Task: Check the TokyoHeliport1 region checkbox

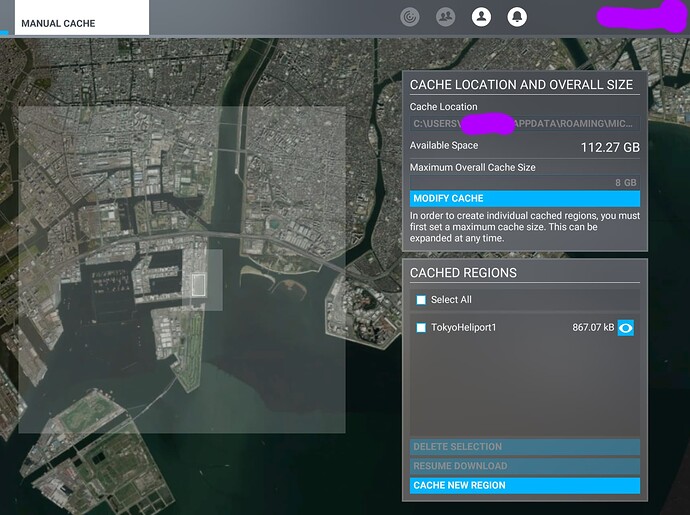Action: pyautogui.click(x=421, y=328)
